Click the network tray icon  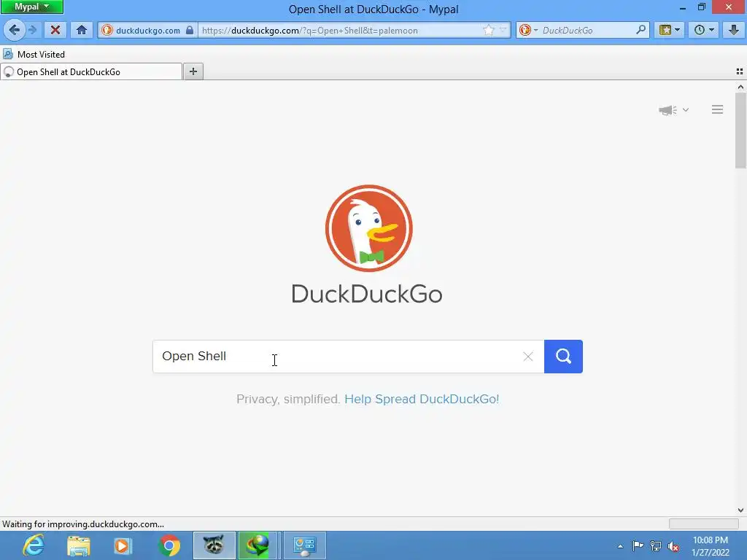656,545
